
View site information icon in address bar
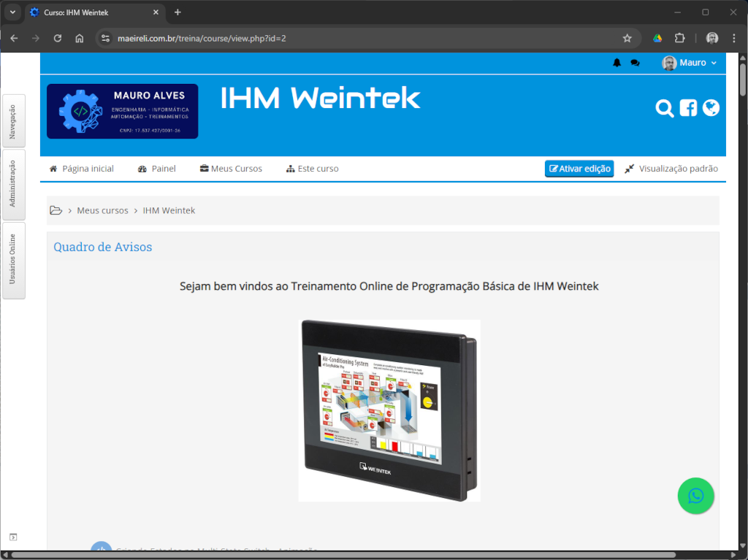[105, 38]
